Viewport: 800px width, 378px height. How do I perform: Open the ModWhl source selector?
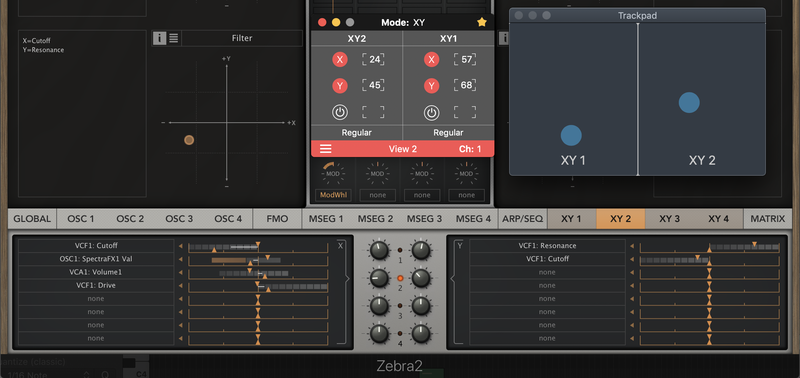coord(333,195)
